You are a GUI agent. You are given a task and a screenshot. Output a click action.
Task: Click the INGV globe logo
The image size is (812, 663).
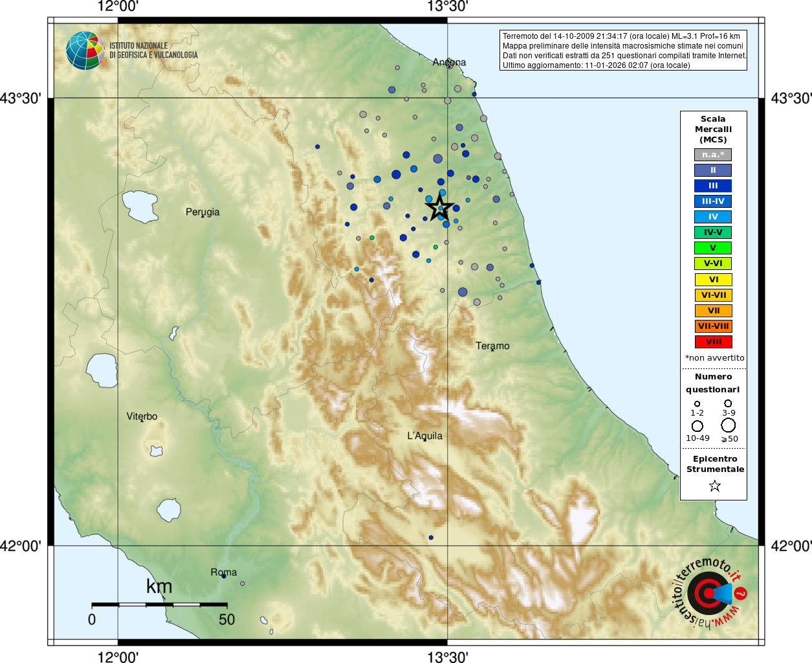[85, 51]
